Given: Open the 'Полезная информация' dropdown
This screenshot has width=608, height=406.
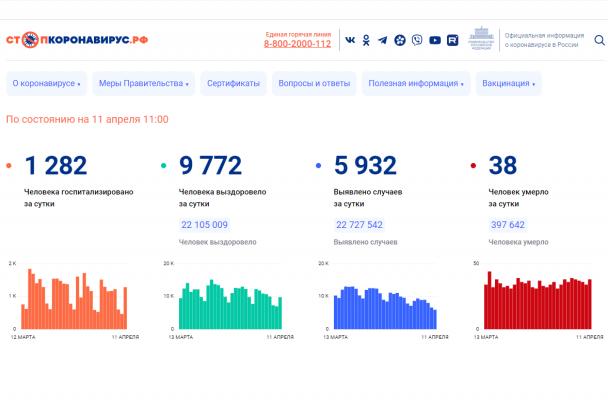Looking at the screenshot, I should [416, 83].
